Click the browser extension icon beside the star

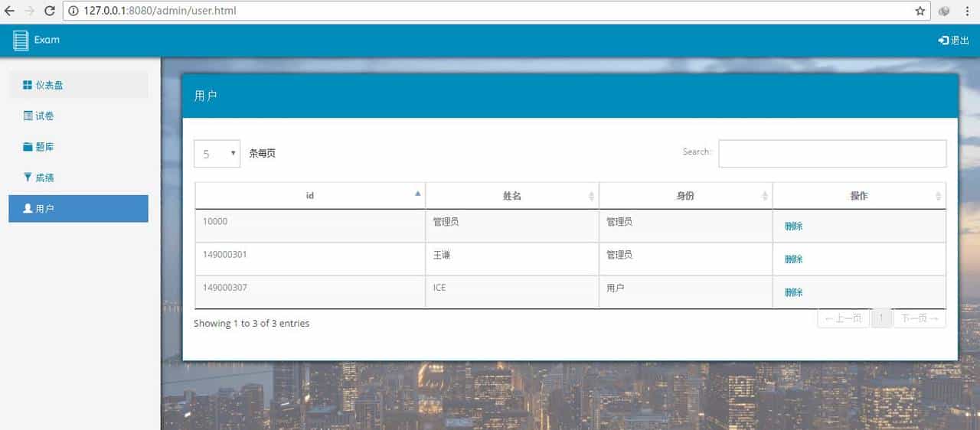click(944, 11)
